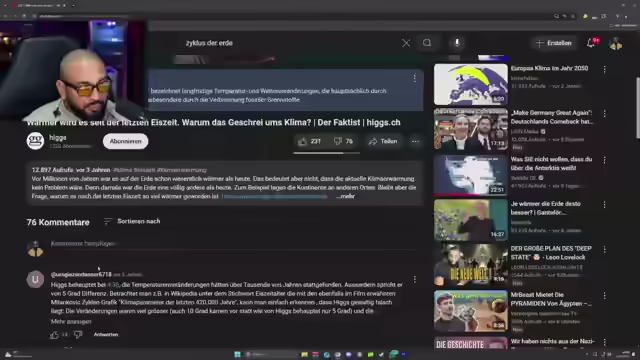
Task: Open more actions three-dot button beside Teilen
Action: pos(416,141)
